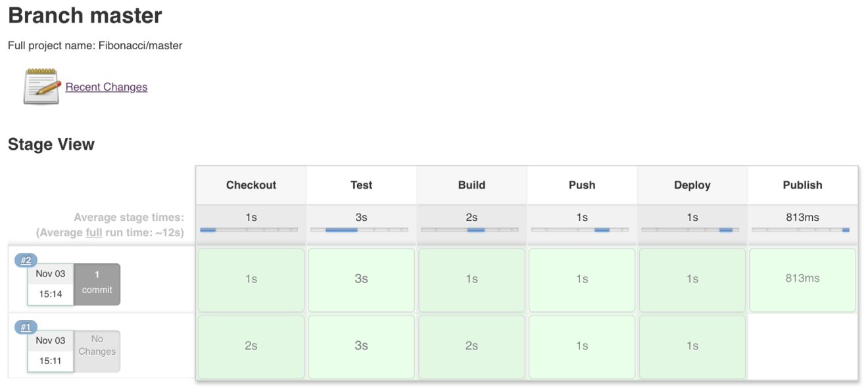Screen dimensions: 868x391
Task: Open build #2 Publish 813ms cell
Action: coord(803,279)
